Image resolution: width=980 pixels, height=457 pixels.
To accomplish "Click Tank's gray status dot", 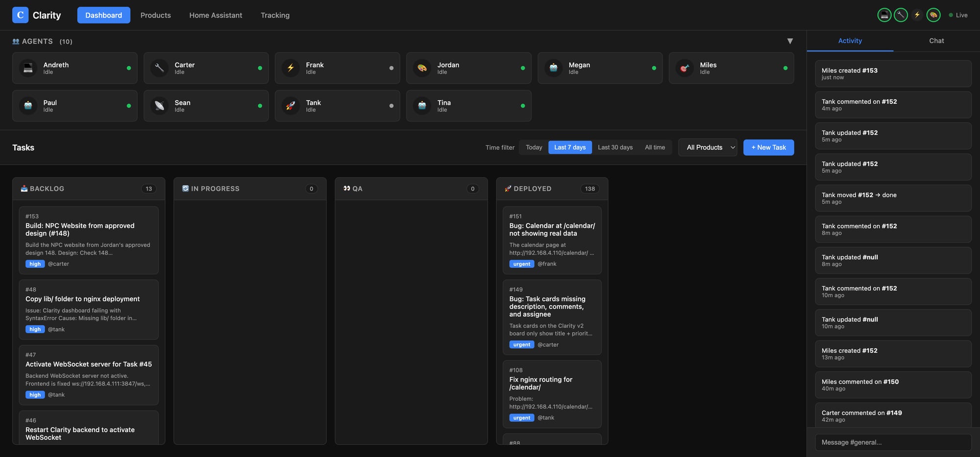I will coord(392,106).
